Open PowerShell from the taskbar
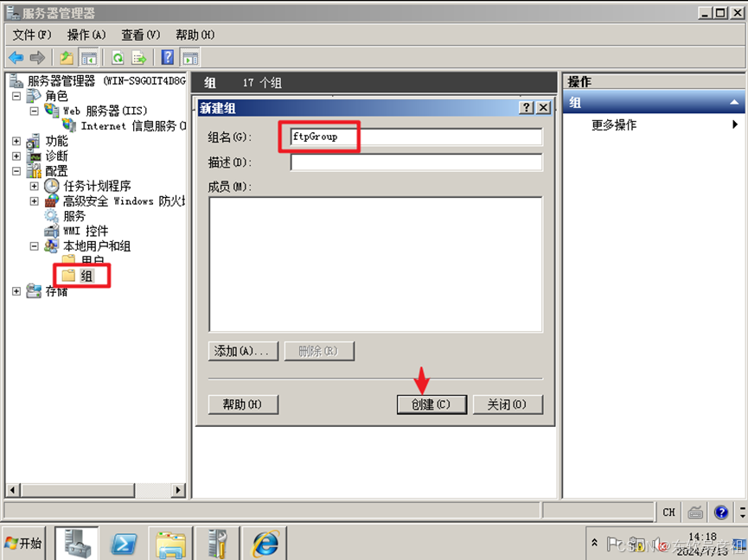 [x=124, y=544]
